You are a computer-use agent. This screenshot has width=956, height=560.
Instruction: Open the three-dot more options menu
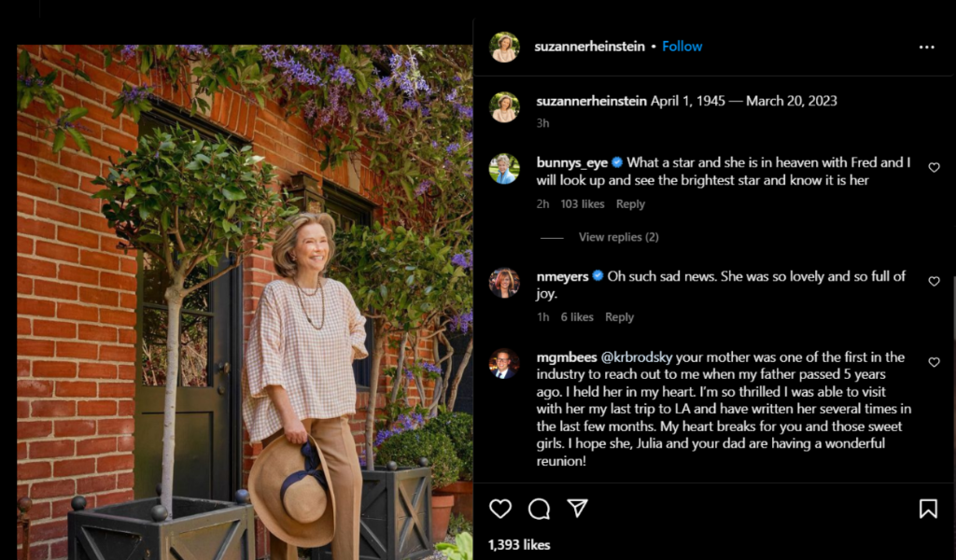click(x=926, y=47)
